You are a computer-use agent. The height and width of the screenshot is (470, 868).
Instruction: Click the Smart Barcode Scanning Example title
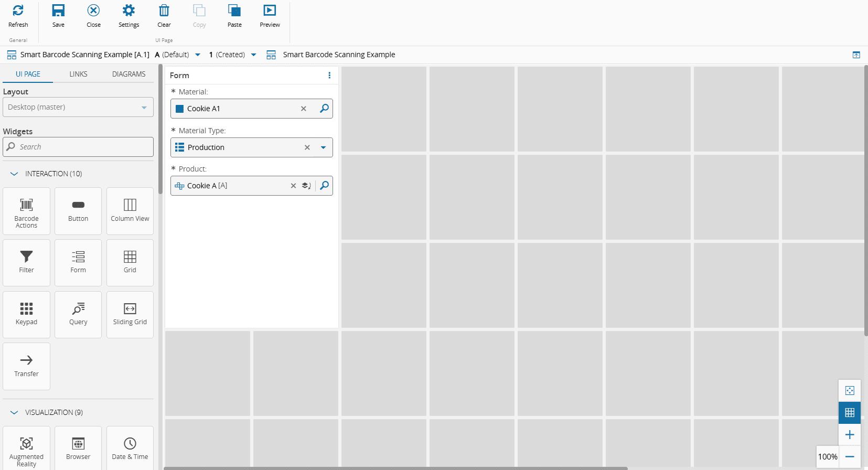(339, 55)
